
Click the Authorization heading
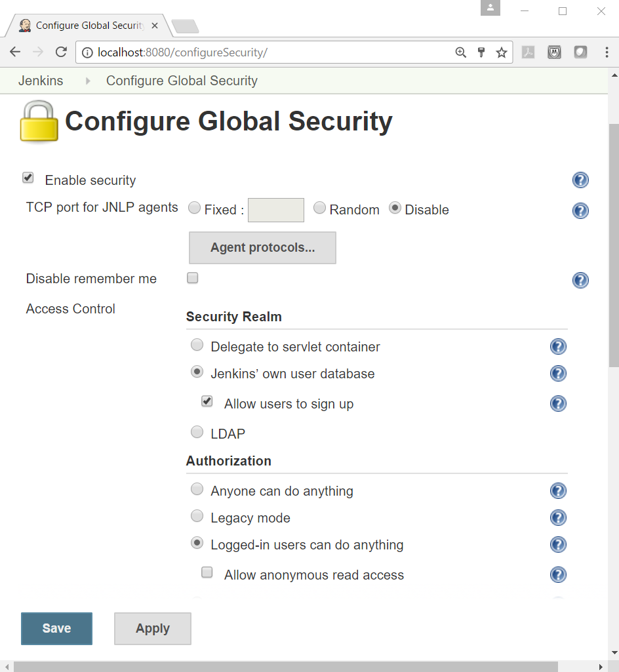(x=228, y=461)
